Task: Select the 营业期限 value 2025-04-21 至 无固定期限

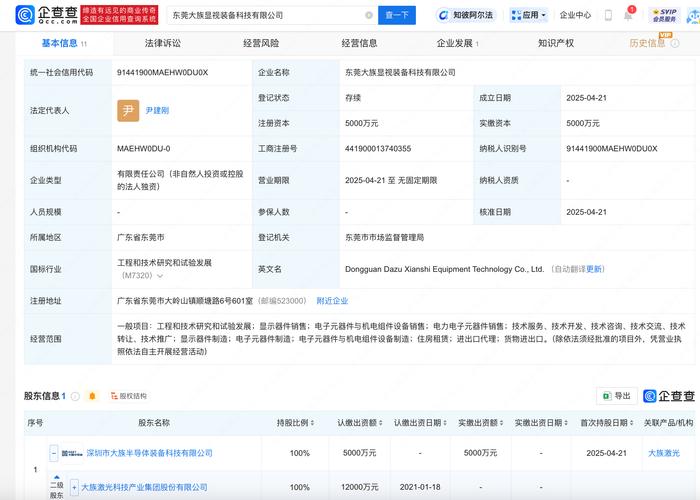Action: point(391,180)
